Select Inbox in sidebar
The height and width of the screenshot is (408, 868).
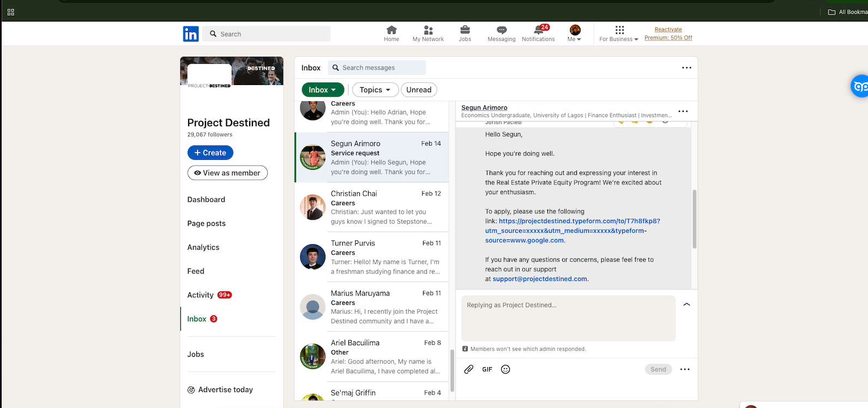(197, 319)
